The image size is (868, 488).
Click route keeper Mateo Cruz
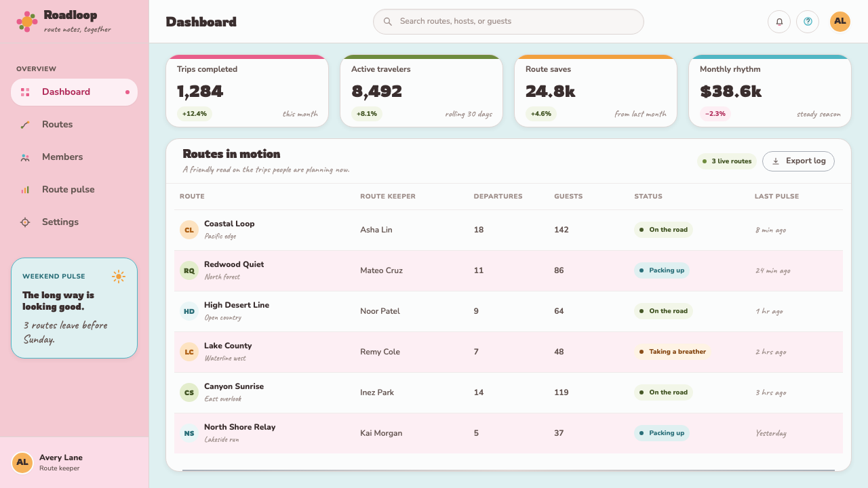[381, 270]
